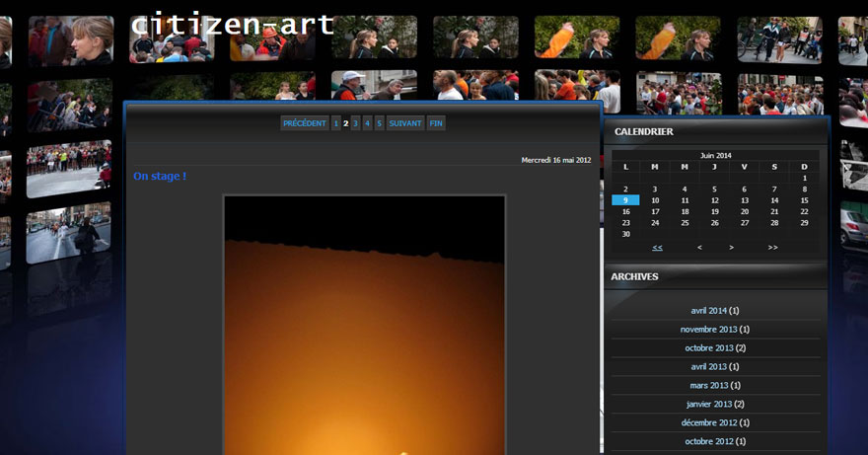Open page 5 in pagination
This screenshot has width=868, height=455.
379,123
